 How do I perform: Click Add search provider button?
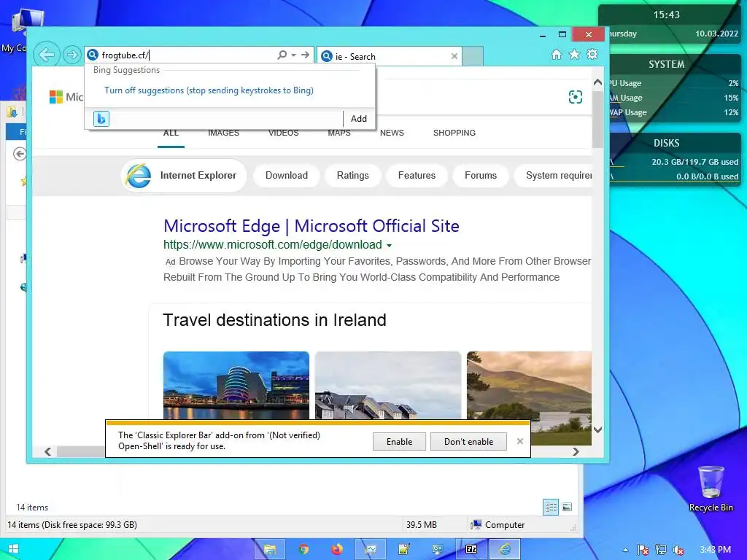click(359, 119)
